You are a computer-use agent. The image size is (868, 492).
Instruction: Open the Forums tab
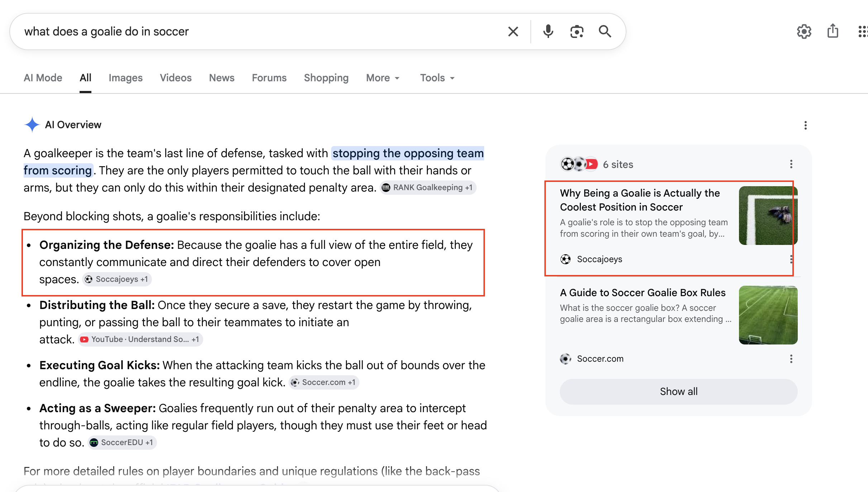click(269, 78)
